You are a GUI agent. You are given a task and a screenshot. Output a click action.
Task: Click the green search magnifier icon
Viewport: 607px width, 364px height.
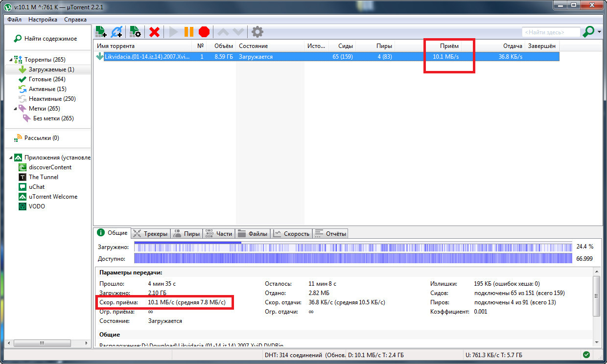pyautogui.click(x=588, y=32)
